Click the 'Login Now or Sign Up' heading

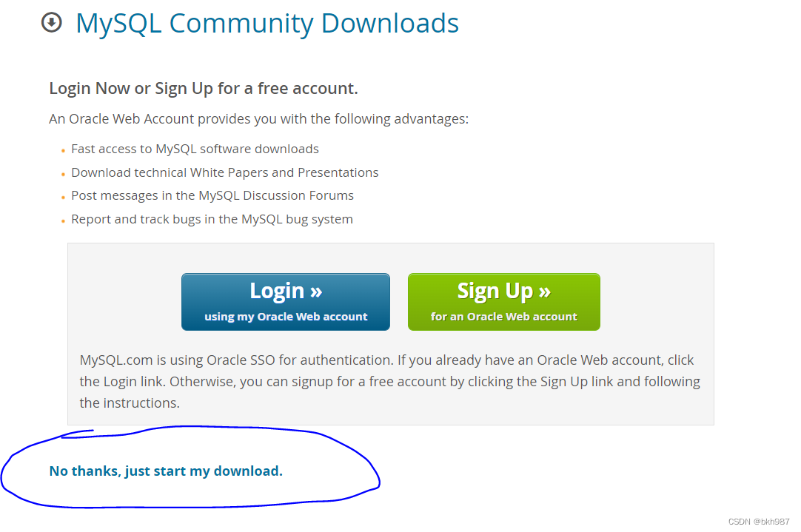point(204,88)
